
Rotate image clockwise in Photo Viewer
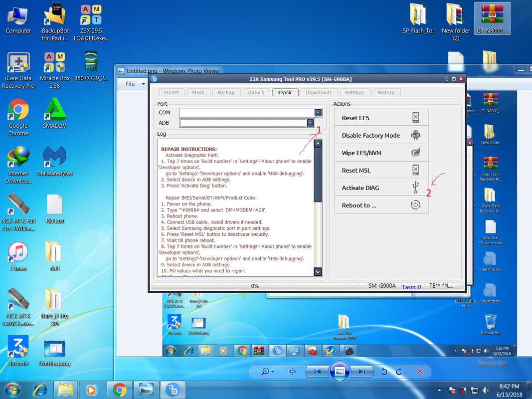[x=399, y=372]
